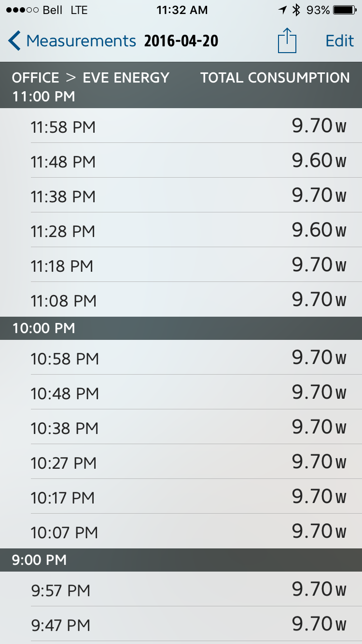Image resolution: width=362 pixels, height=644 pixels.
Task: Choose the 11:28 PM measurement entry
Action: coord(181,231)
